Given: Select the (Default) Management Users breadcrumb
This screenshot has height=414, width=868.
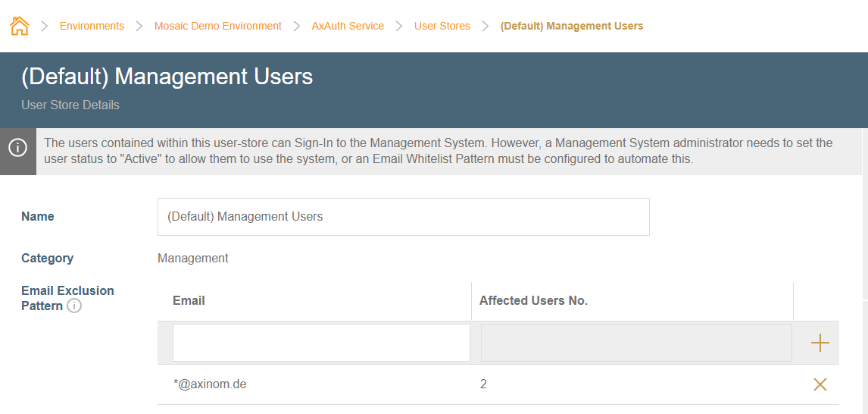Looking at the screenshot, I should (x=571, y=26).
